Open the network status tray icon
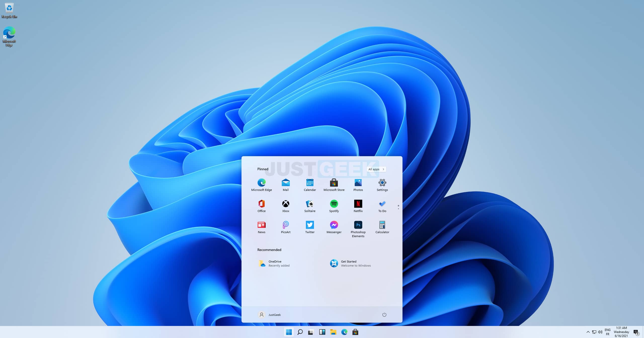644x338 pixels. coord(594,332)
